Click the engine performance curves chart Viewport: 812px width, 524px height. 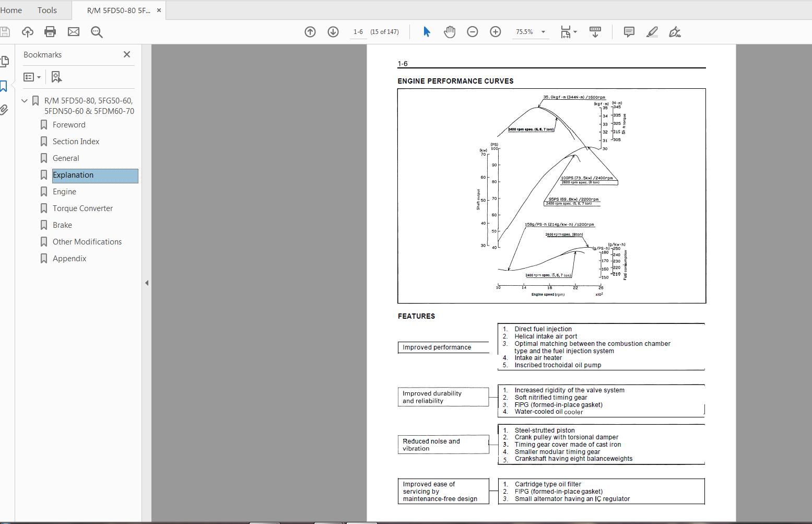pos(551,196)
